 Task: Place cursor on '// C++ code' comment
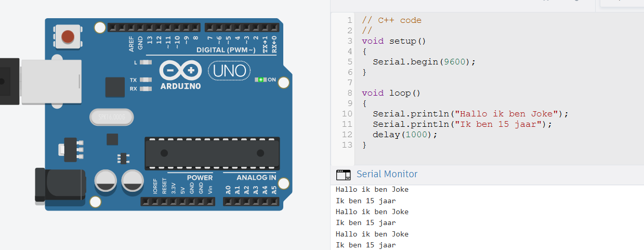392,20
